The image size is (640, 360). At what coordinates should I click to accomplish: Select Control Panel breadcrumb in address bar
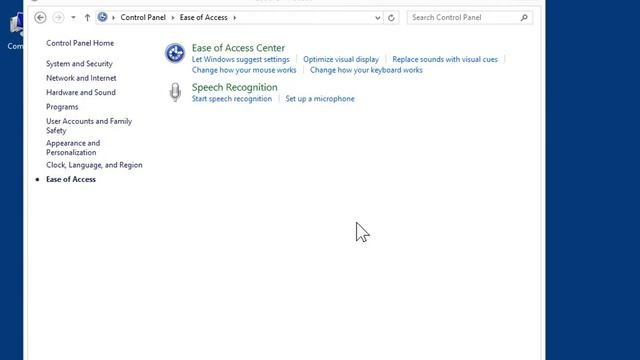143,18
